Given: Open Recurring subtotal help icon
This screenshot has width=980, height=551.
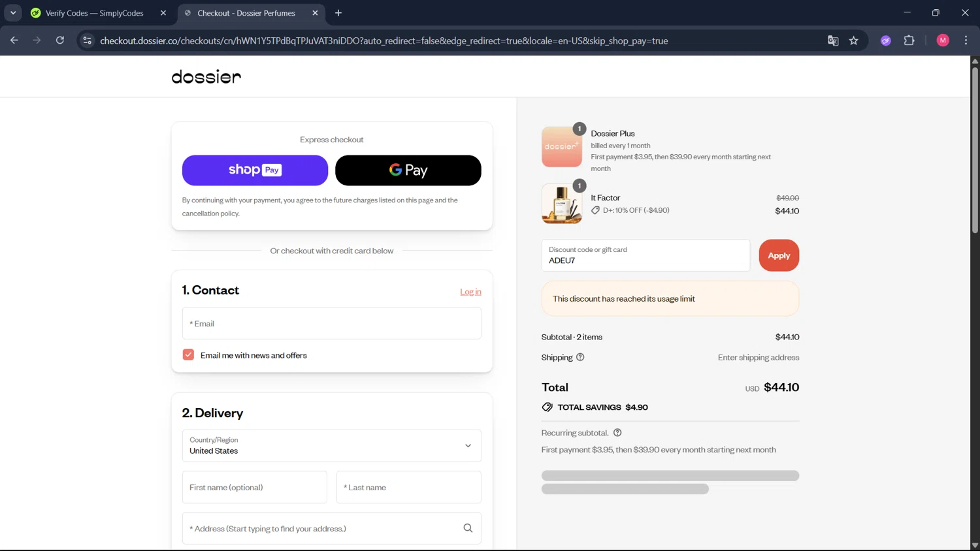Looking at the screenshot, I should [x=617, y=433].
